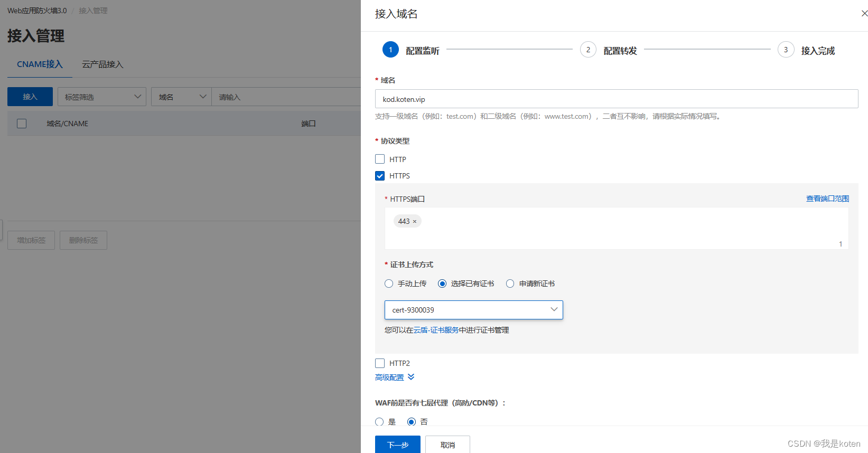Click step 1 circle 配置监听

click(390, 50)
